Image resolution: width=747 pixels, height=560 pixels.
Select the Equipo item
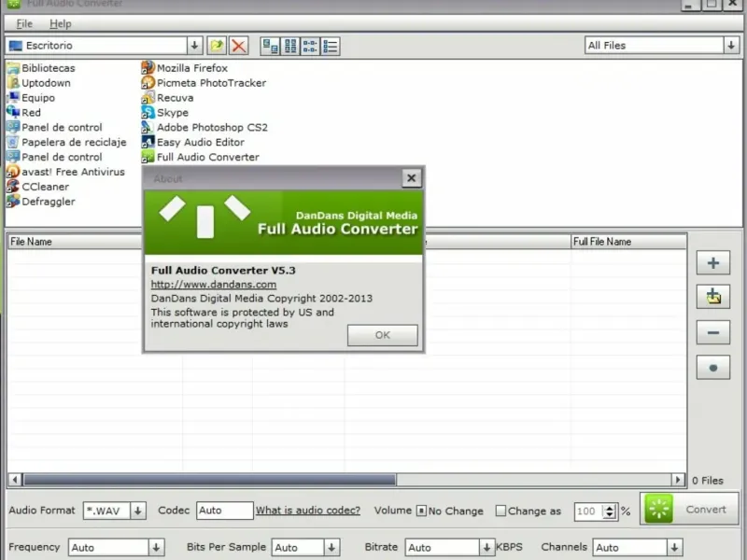pos(31,98)
